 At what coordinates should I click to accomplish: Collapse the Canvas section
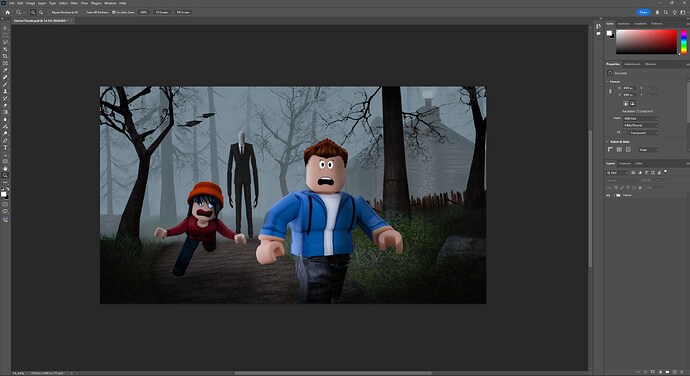pos(607,81)
